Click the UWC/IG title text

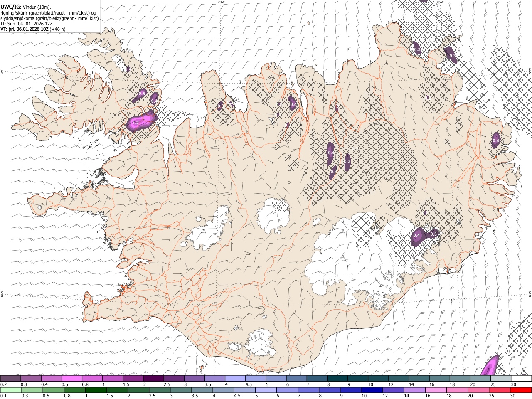[x=10, y=7]
